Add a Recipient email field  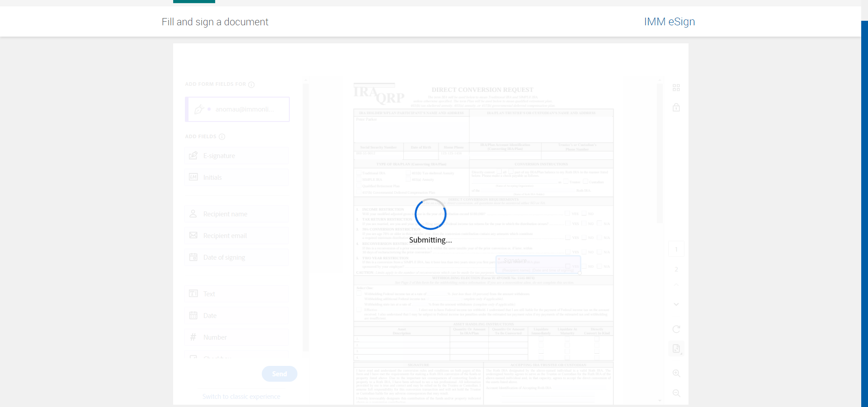tap(236, 236)
